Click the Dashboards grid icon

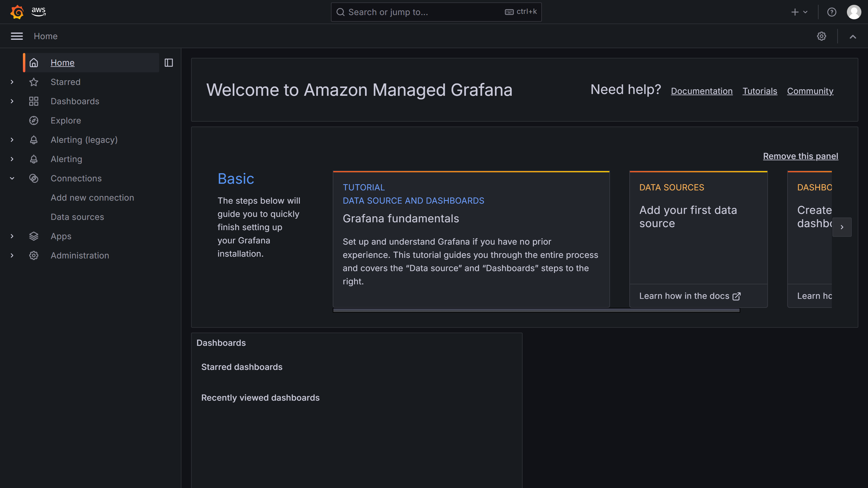[x=34, y=101]
